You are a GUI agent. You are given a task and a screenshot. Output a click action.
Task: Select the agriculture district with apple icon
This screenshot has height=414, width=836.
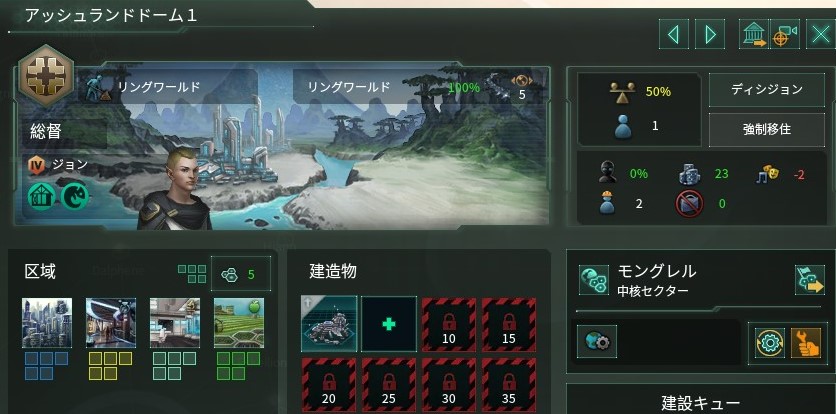(239, 323)
